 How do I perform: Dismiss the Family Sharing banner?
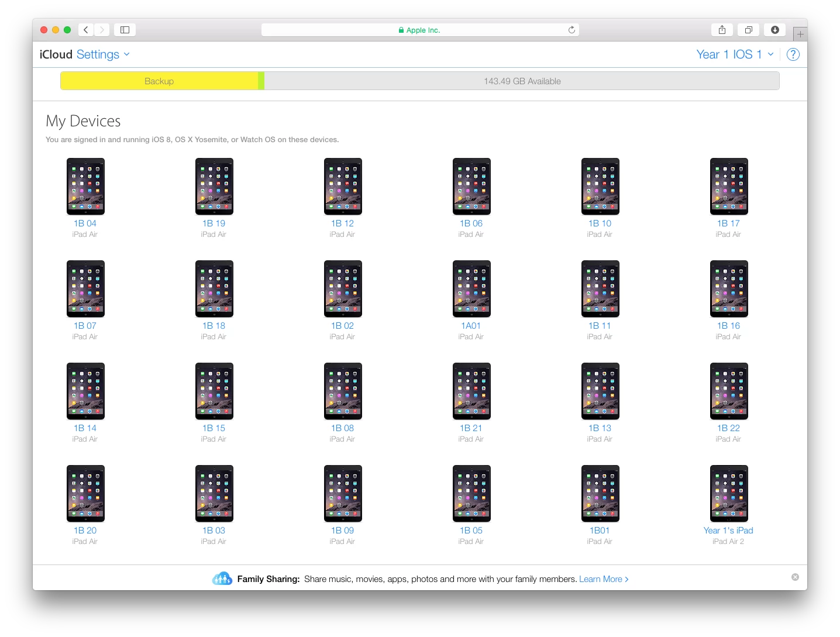795,577
